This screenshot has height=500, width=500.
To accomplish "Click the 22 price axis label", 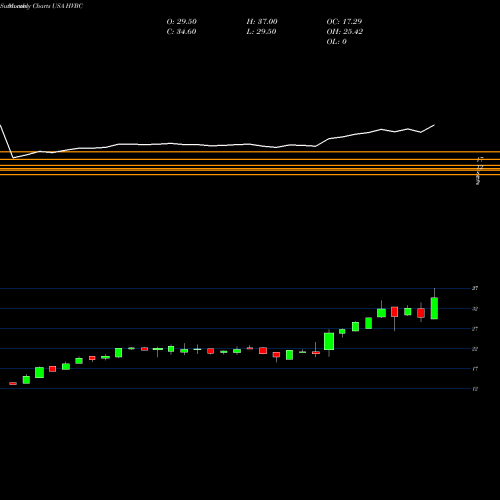I will [475, 349].
